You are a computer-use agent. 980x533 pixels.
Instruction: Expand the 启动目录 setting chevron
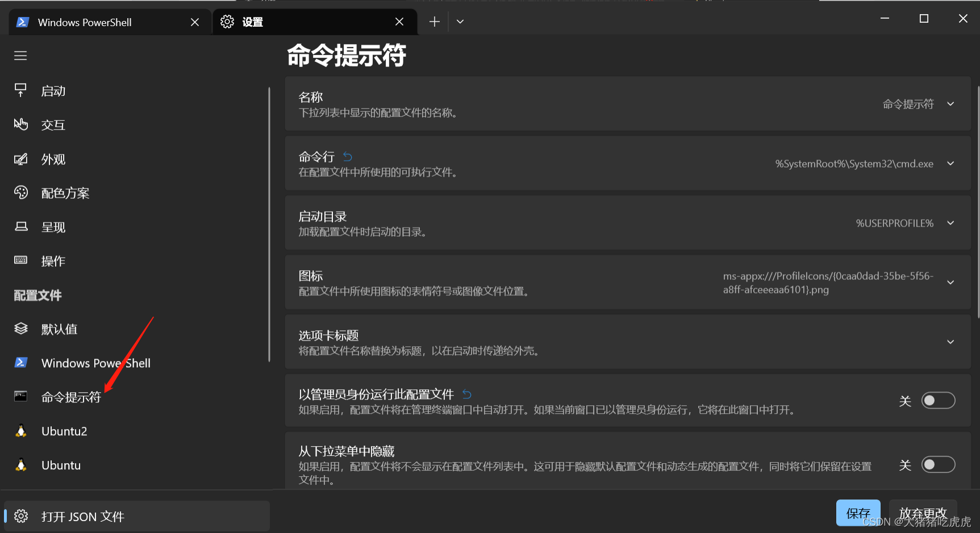[950, 223]
